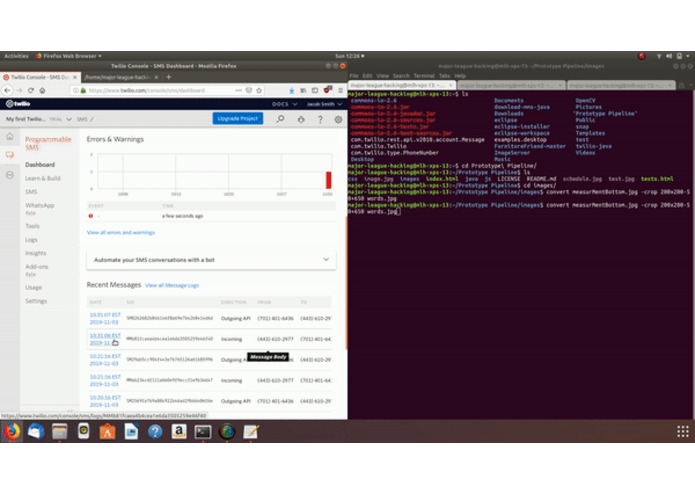Image resolution: width=695 pixels, height=494 pixels.
Task: Switch to the second terminal tab
Action: 510,85
